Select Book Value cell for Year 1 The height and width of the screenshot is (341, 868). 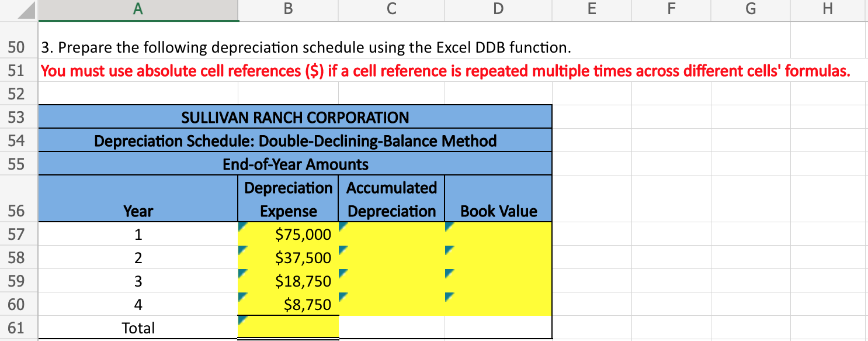click(498, 234)
